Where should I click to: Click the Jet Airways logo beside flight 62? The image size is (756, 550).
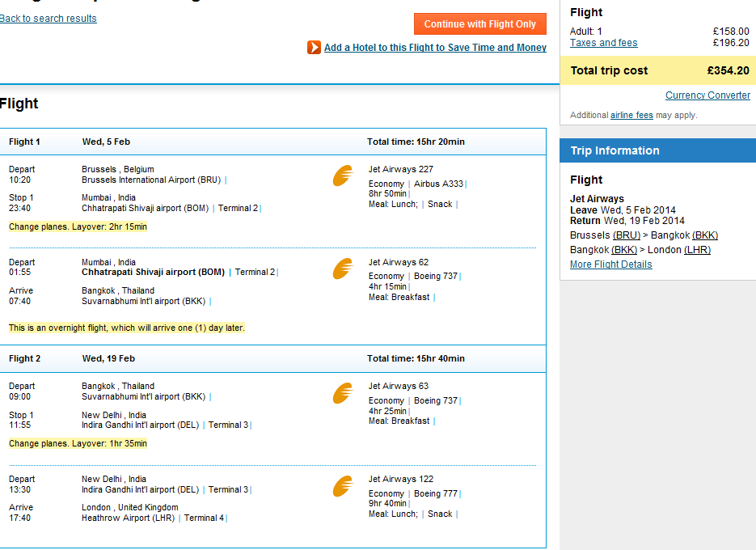(343, 269)
